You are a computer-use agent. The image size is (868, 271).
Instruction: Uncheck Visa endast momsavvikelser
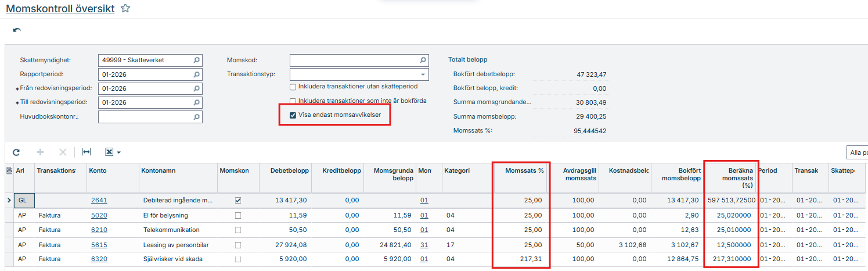[293, 115]
